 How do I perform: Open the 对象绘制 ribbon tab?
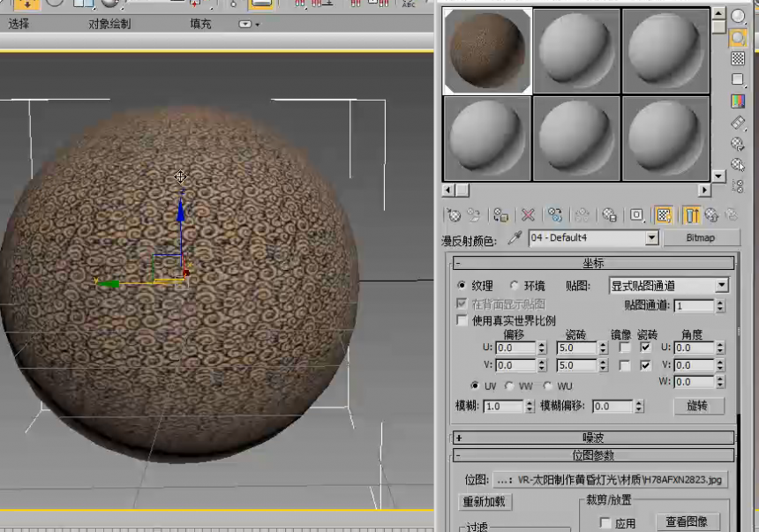point(109,24)
